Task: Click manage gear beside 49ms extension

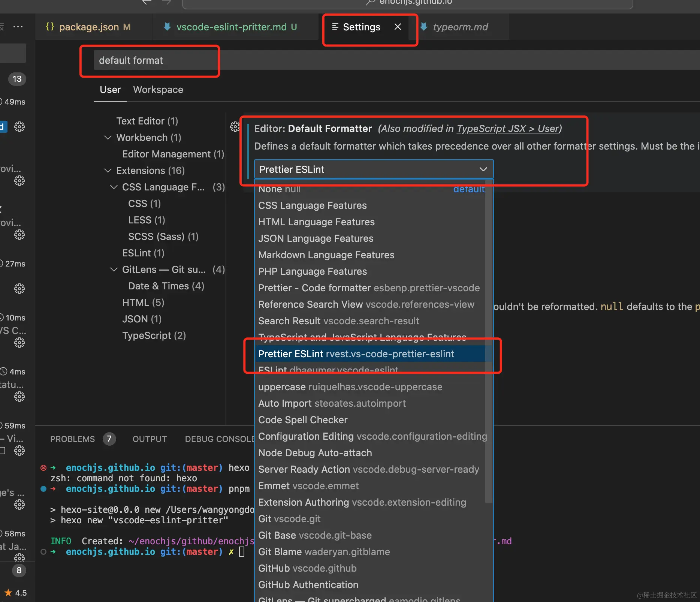Action: pyautogui.click(x=19, y=127)
